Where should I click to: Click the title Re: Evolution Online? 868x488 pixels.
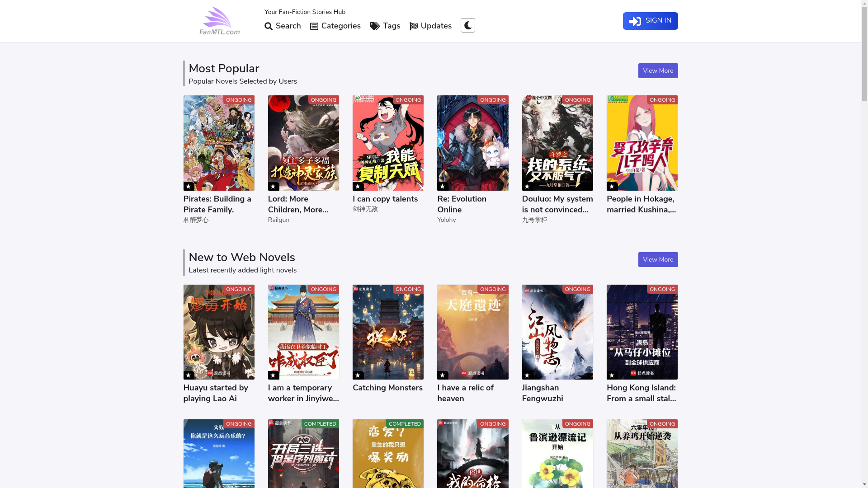click(x=462, y=204)
